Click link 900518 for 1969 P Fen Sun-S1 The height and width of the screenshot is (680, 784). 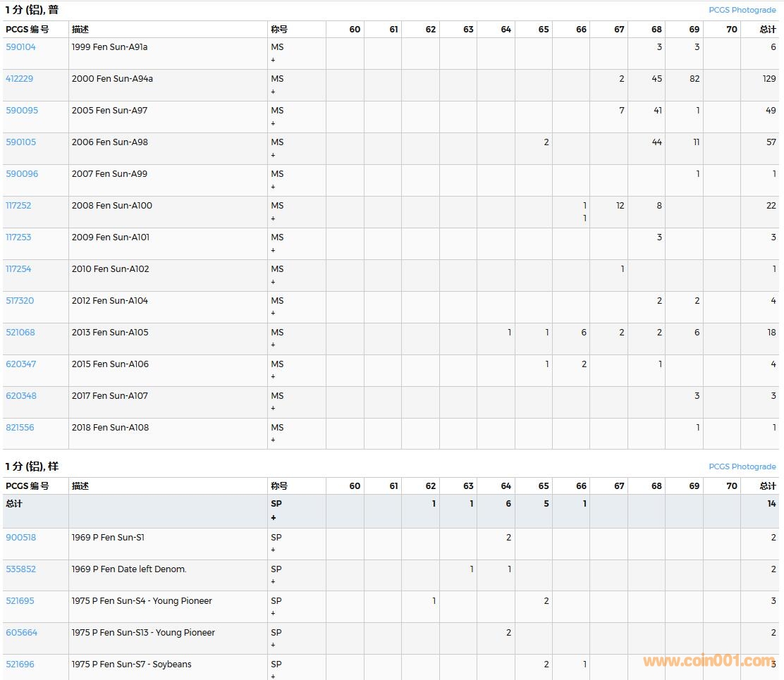tap(20, 538)
